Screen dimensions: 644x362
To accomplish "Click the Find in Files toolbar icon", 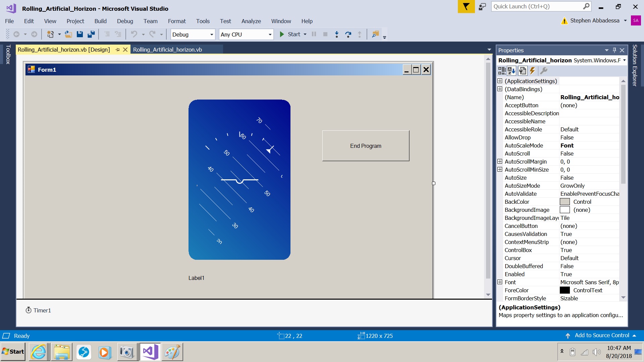I will 375,34.
